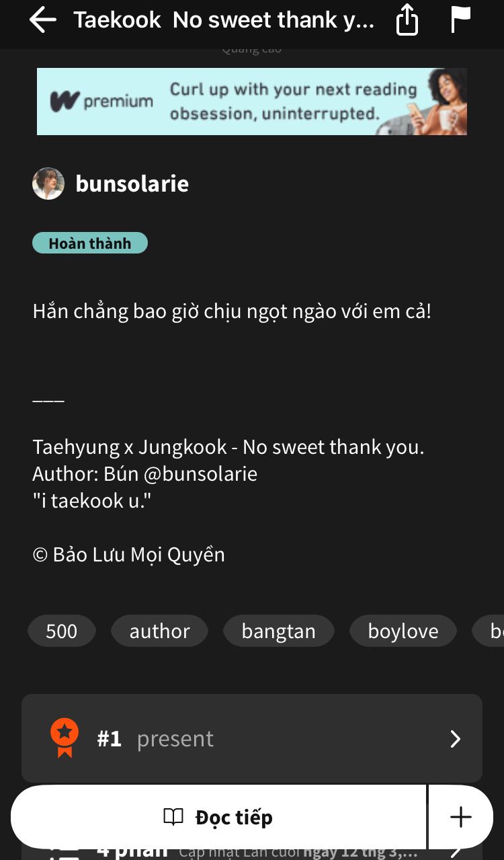
Task: Tap the open book icon
Action: (x=173, y=817)
